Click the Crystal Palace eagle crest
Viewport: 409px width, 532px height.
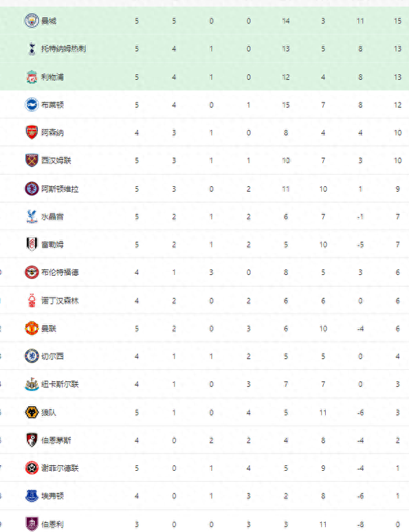click(32, 217)
